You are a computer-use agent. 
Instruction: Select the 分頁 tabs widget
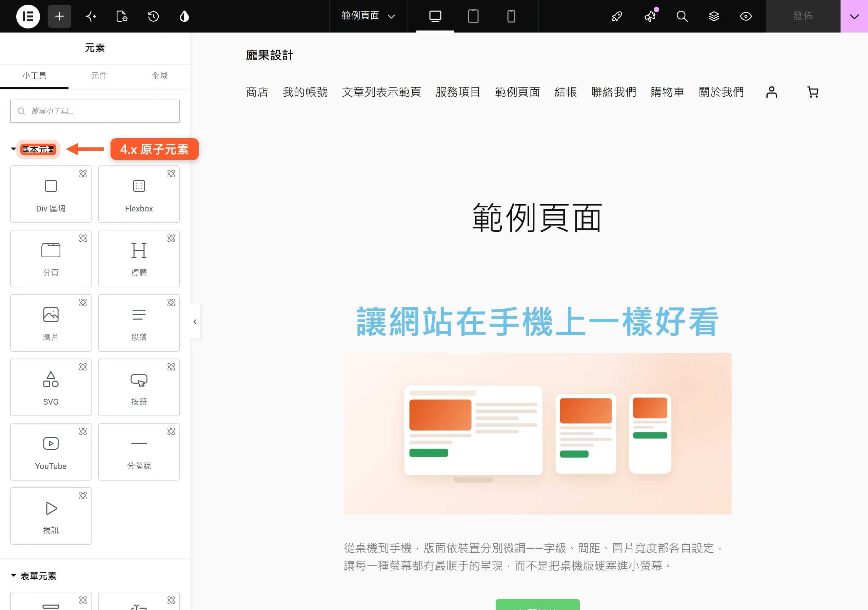tap(51, 259)
